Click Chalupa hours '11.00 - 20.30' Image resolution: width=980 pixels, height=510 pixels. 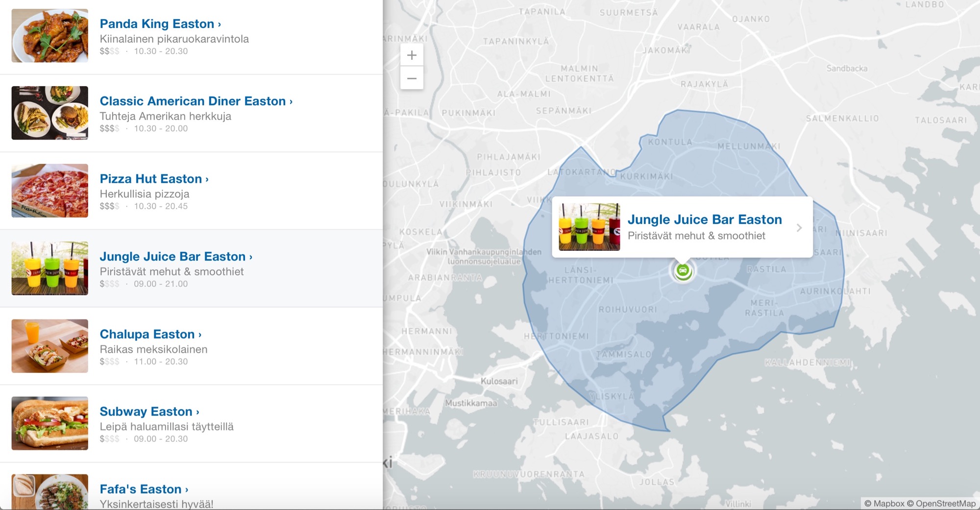[x=161, y=362]
